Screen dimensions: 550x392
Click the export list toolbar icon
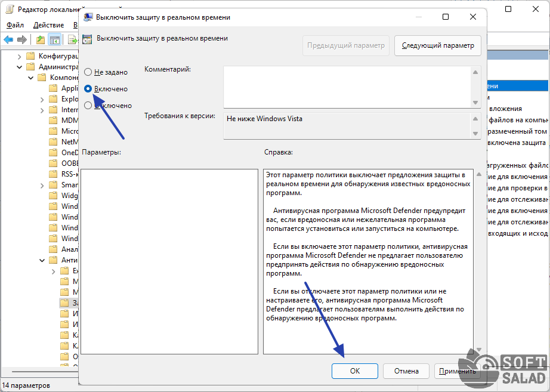pos(73,39)
